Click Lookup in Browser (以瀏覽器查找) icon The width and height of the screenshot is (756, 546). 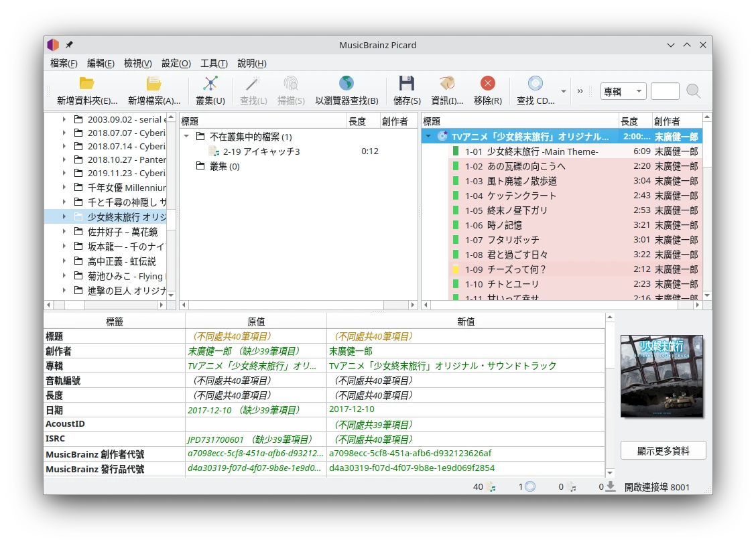coord(346,84)
